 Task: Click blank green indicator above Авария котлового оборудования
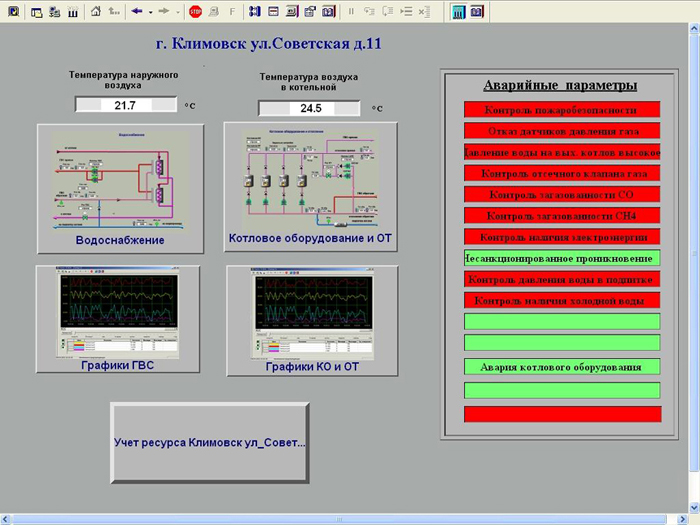click(562, 342)
